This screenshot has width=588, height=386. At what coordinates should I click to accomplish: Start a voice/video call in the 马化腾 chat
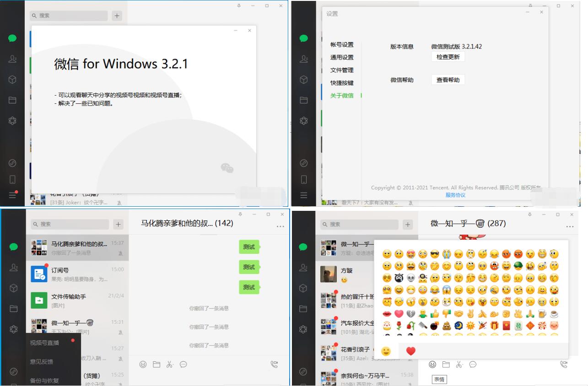[x=274, y=365]
